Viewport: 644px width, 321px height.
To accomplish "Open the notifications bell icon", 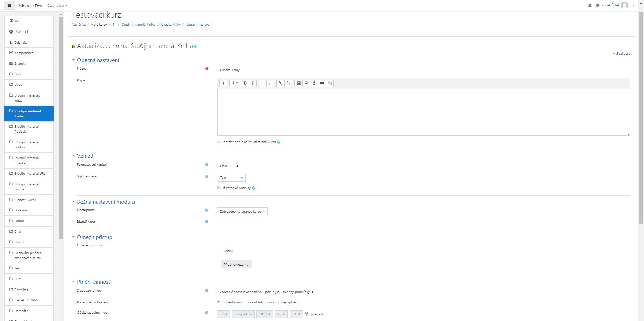I will (x=590, y=5).
